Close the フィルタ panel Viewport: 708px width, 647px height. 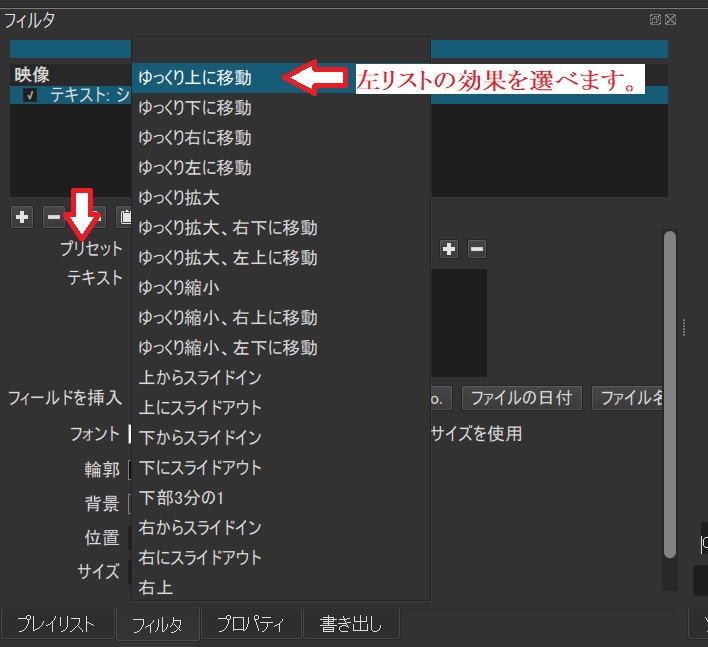[x=671, y=19]
